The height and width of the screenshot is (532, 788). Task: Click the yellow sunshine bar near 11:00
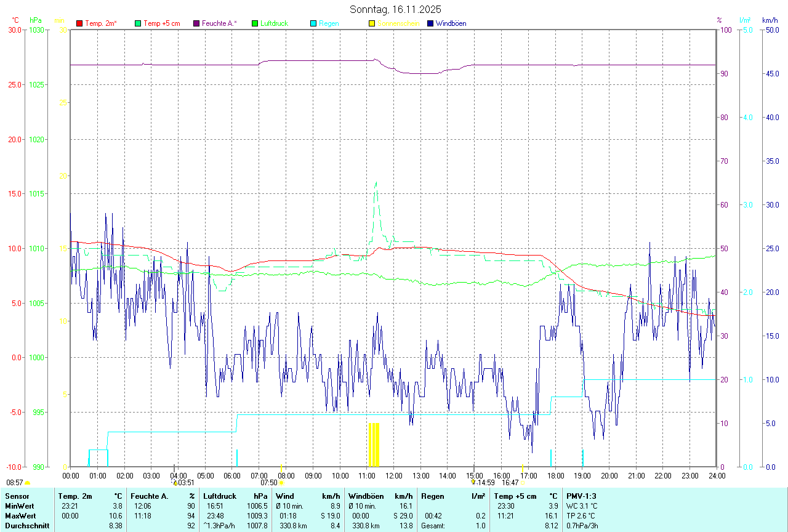tap(374, 445)
